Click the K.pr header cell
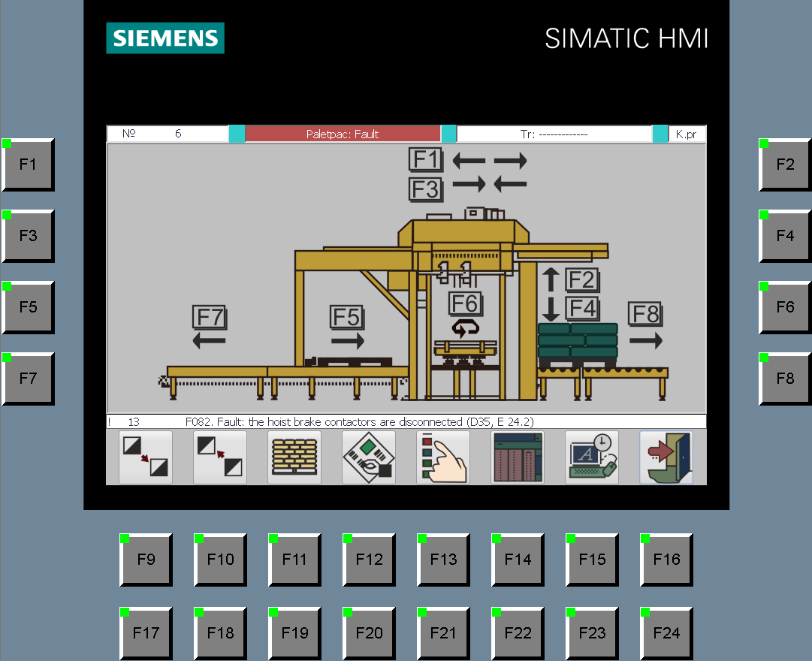Image resolution: width=812 pixels, height=661 pixels. [x=687, y=134]
